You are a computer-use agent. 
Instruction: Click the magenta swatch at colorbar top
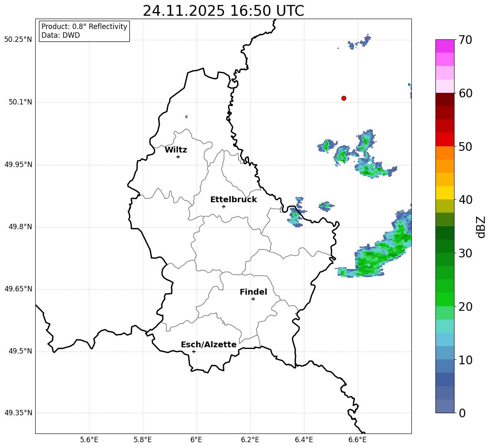click(445, 46)
